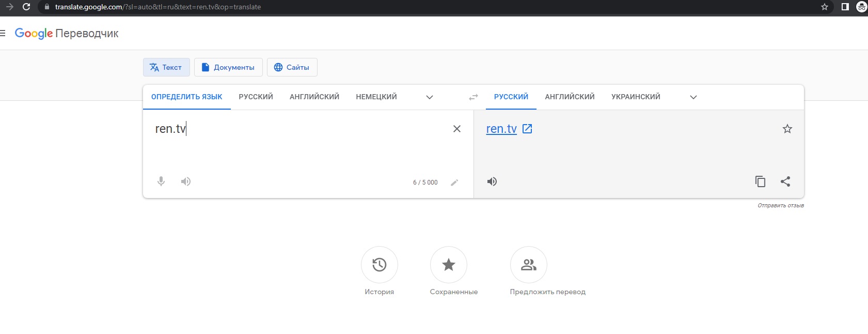Open the translated ren.tv link
The height and width of the screenshot is (334, 868).
tap(501, 129)
